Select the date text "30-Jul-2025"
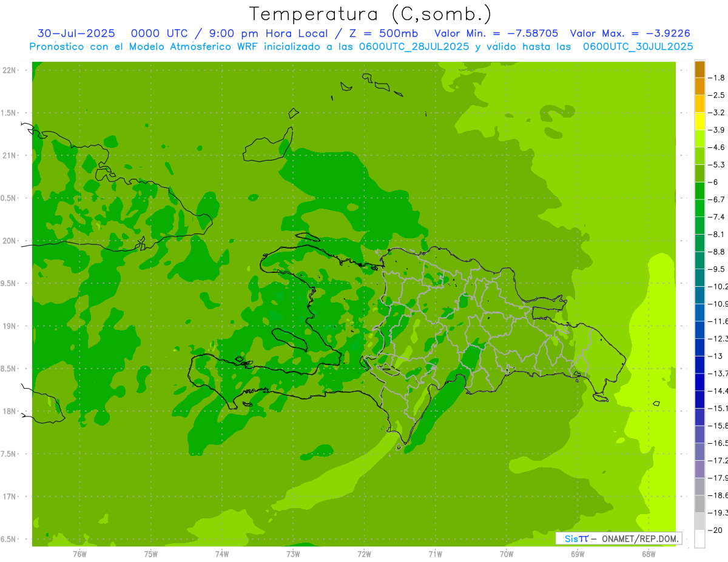 coord(76,33)
